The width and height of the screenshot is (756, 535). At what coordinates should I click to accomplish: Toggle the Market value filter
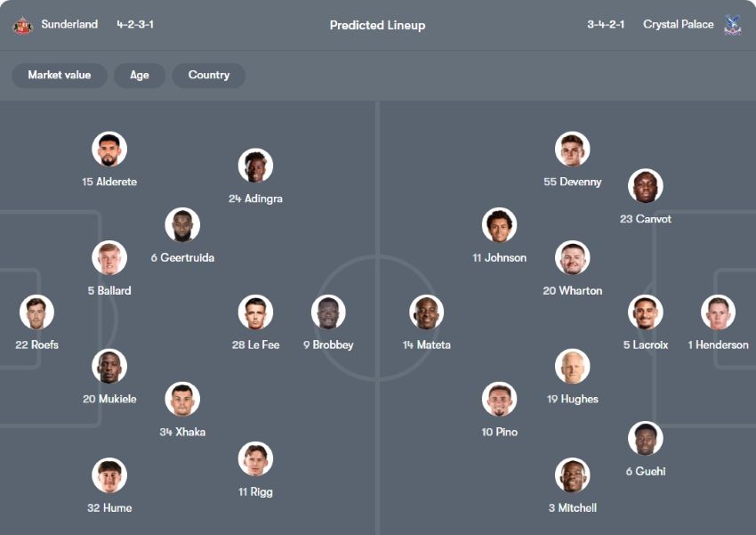tap(60, 76)
